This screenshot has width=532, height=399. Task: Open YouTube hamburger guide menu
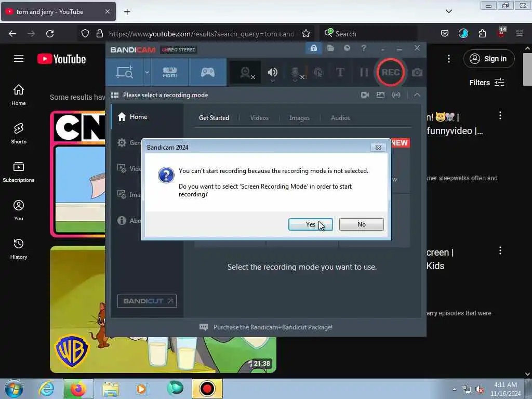click(19, 59)
